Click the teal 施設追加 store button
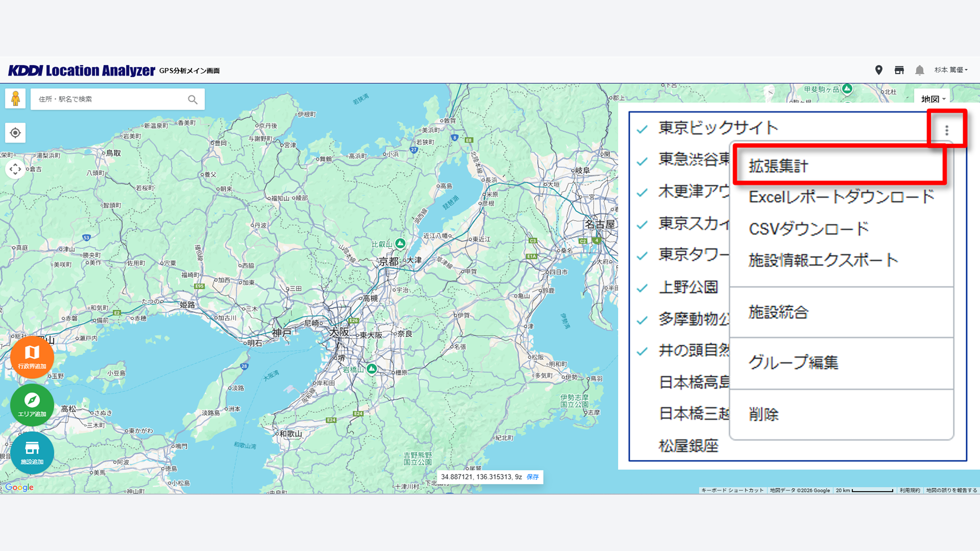The image size is (980, 551). tap(32, 453)
